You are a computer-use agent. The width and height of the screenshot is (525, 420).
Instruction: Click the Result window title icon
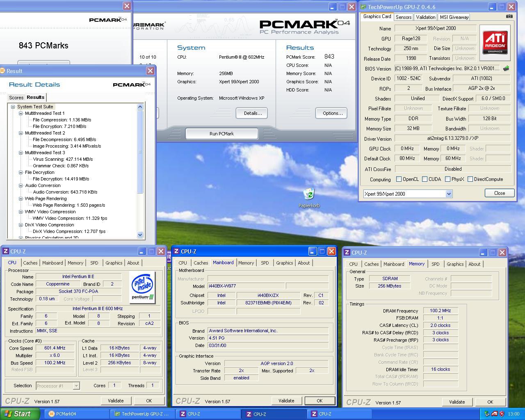click(x=3, y=71)
